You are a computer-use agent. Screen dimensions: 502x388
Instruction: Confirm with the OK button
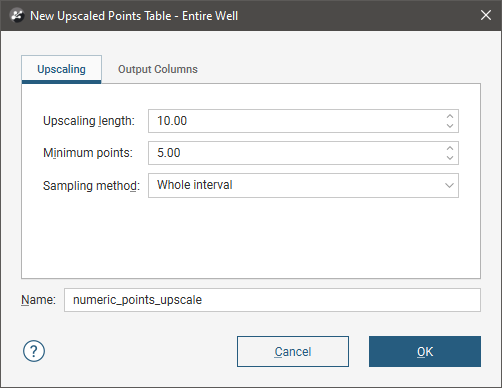pyautogui.click(x=425, y=351)
